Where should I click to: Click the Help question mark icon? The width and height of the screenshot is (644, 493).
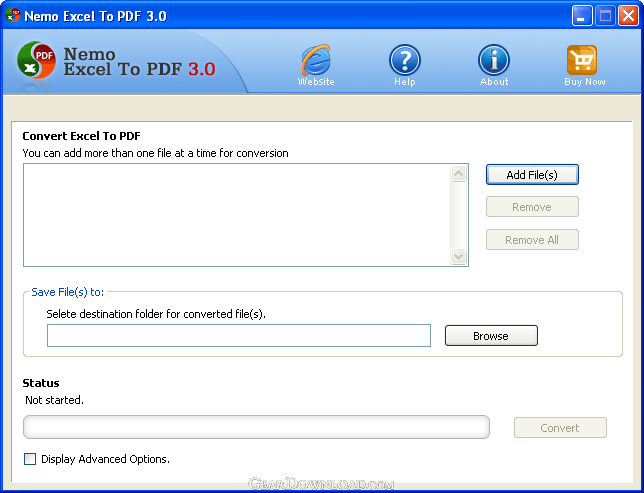tap(405, 60)
